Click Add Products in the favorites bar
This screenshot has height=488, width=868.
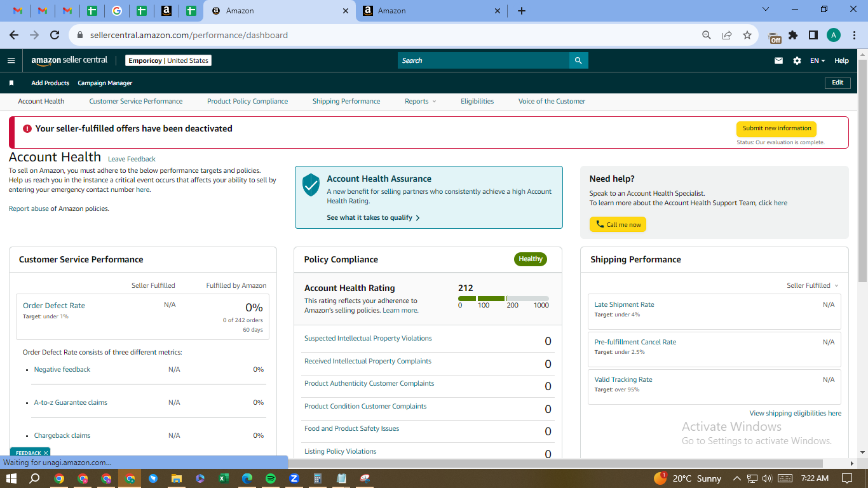(x=50, y=83)
